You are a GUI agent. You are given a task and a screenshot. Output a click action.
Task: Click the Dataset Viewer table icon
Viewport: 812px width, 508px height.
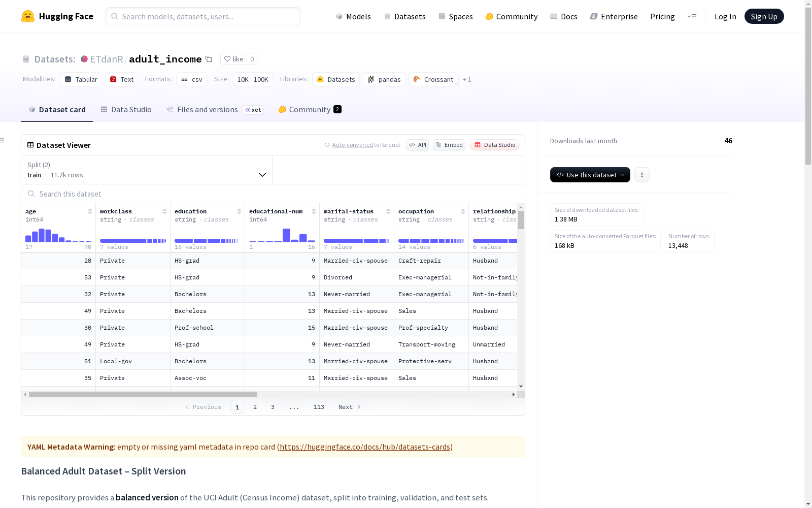tap(30, 145)
